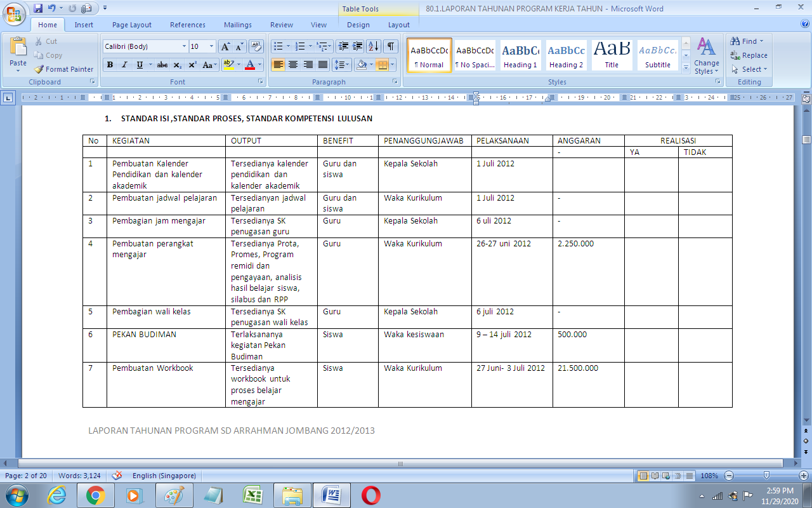Open Table Tools Layout tab
812x508 pixels.
[399, 25]
